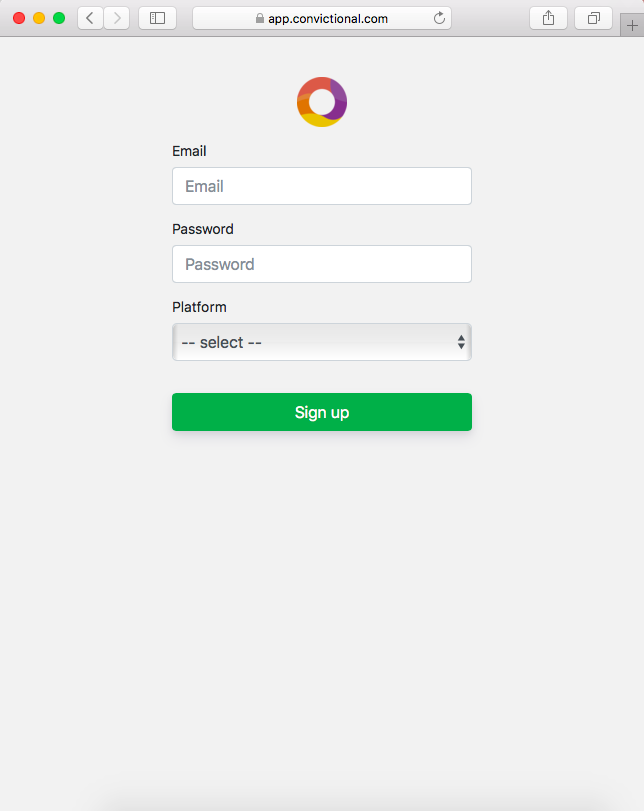The height and width of the screenshot is (811, 644).
Task: Click the app.convictional.com address bar
Action: coord(328,18)
